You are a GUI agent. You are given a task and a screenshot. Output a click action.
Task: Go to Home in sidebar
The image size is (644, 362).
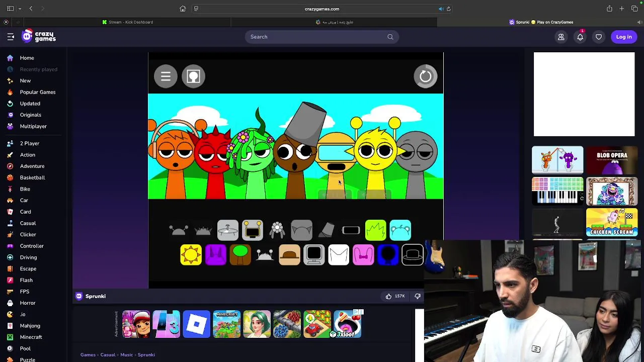pyautogui.click(x=27, y=58)
